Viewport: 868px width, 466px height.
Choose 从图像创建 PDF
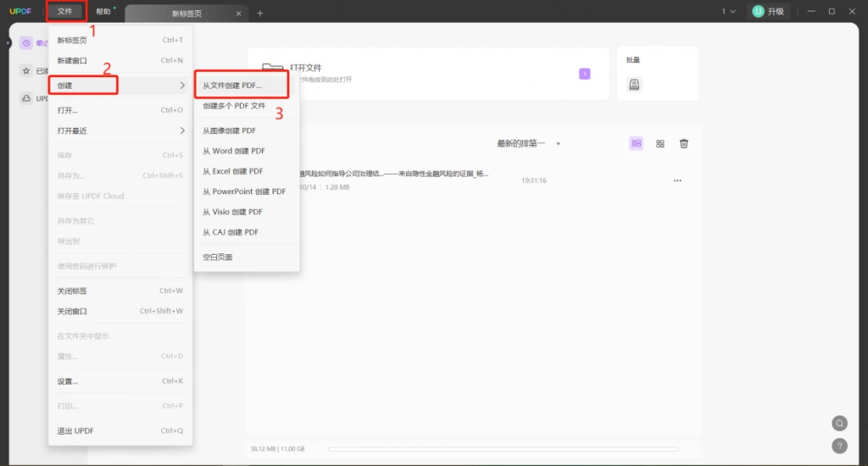point(247,130)
